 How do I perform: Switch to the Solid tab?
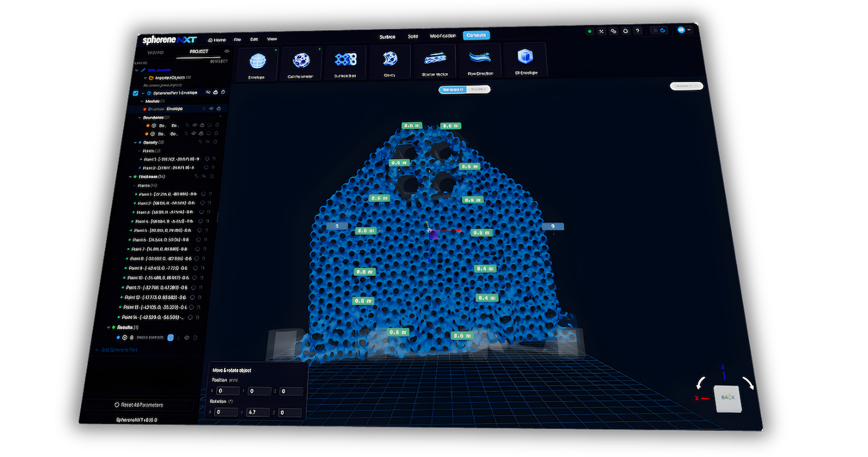(413, 36)
